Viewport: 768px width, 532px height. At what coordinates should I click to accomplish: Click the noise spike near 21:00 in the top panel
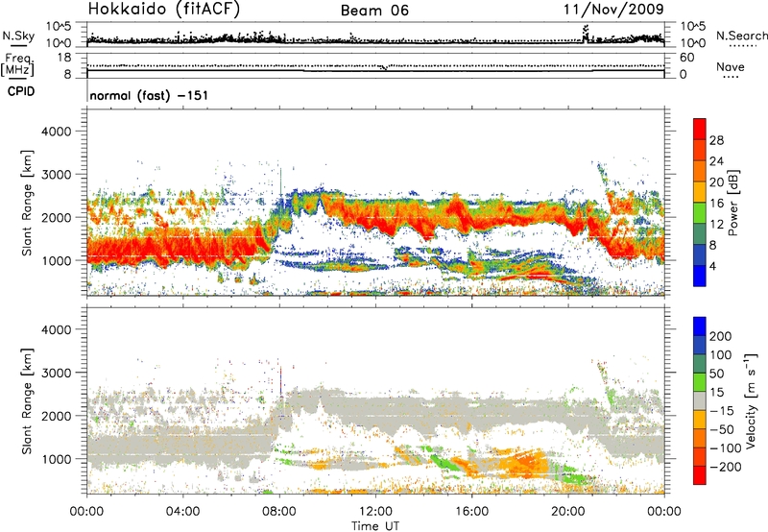(x=586, y=34)
